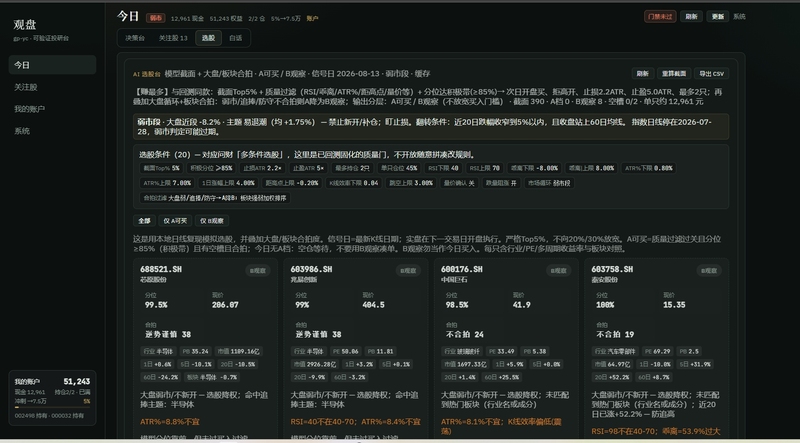Click the 我的账户 51,243 summary card
This screenshot has width=800, height=443.
52,398
